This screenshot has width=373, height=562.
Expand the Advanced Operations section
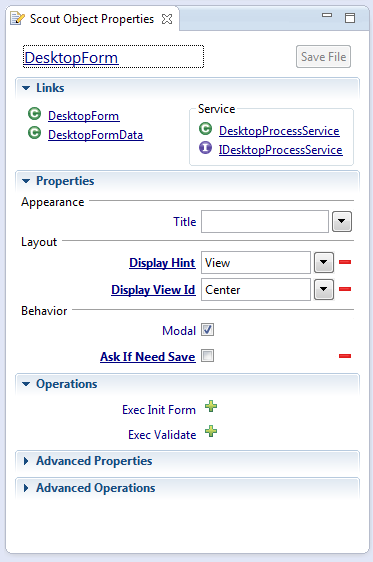point(26,488)
